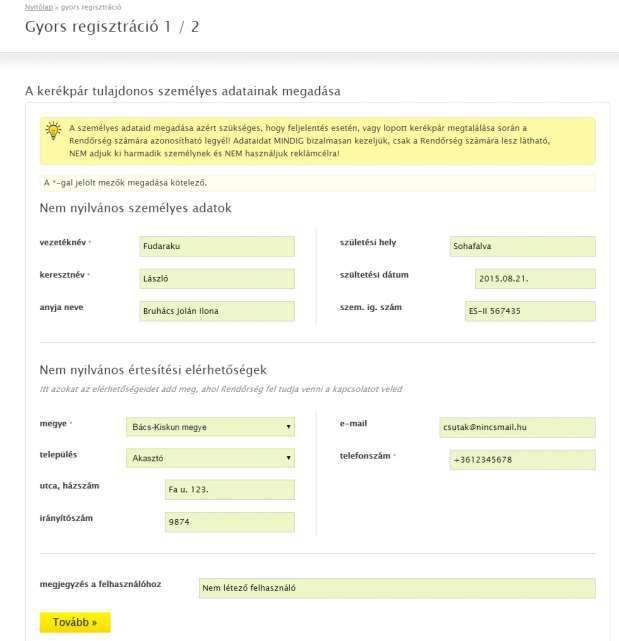The image size is (619, 641).
Task: Click the e-mail label
Action: click(x=353, y=424)
